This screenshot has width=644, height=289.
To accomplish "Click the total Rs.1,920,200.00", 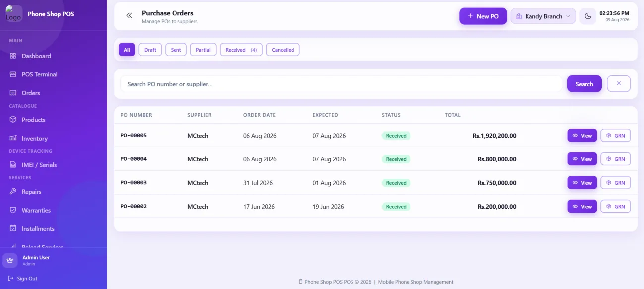I will coord(494,136).
